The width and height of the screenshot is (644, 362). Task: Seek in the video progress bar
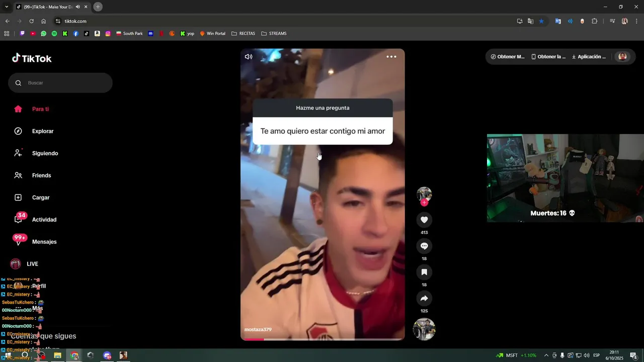(323, 339)
